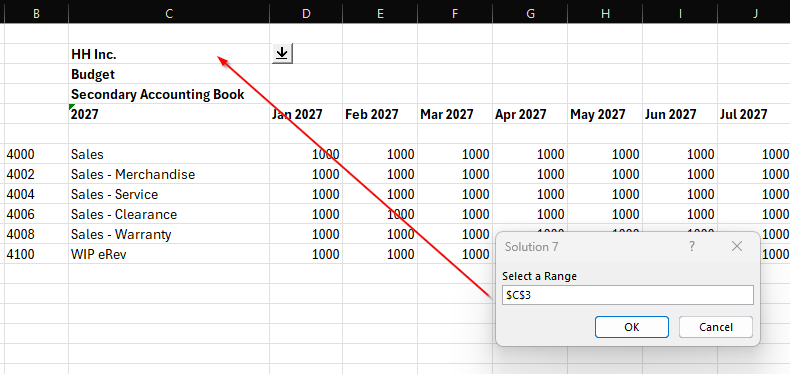This screenshot has height=374, width=790.
Task: Select the Sales - Merchandise cell
Action: click(x=169, y=174)
